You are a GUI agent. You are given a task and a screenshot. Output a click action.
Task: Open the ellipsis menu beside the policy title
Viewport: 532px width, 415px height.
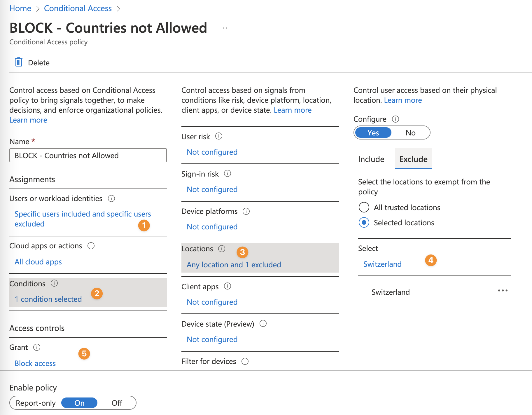pyautogui.click(x=226, y=28)
